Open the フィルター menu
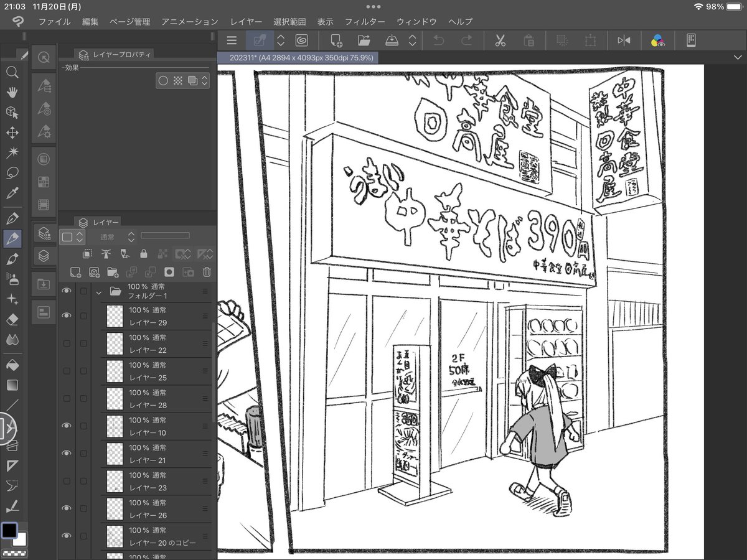 365,21
